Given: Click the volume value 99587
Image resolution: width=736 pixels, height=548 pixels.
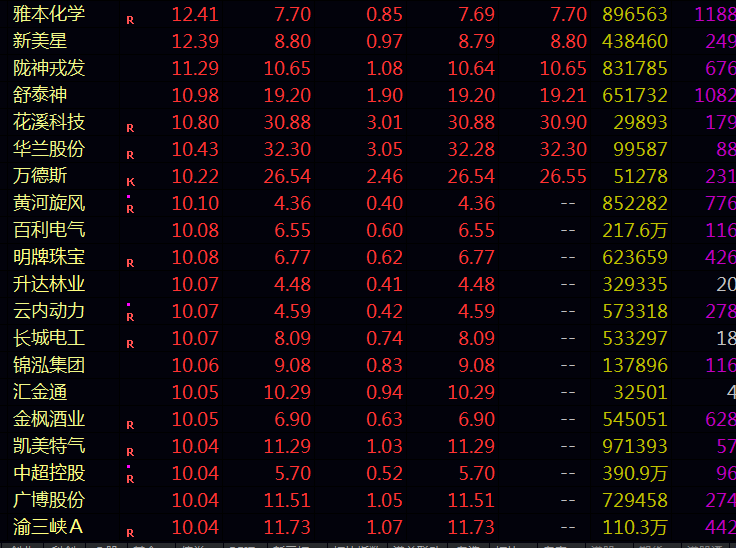Looking at the screenshot, I should (x=640, y=149).
